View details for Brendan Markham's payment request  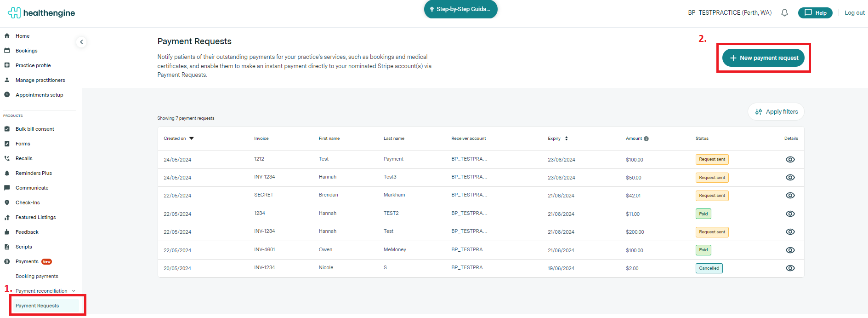pos(790,196)
